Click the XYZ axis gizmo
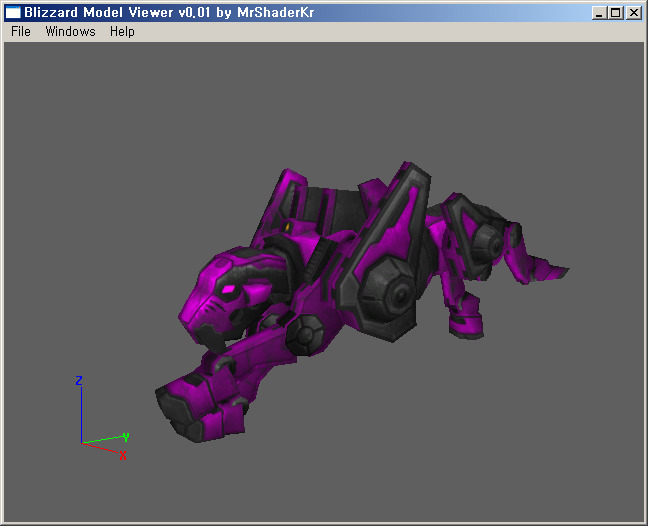Image resolution: width=648 pixels, height=526 pixels. tap(103, 417)
